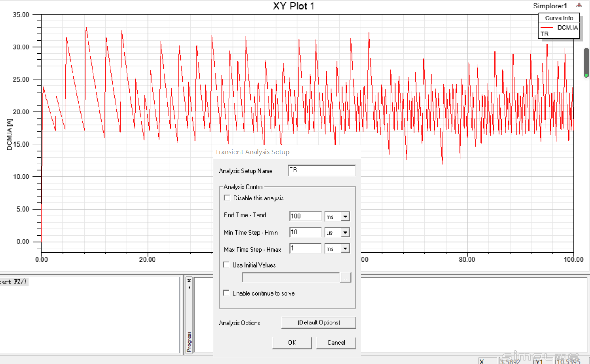Viewport: 590px width, 364px height.
Task: Click the '...' browse button for initial values
Action: 346,277
